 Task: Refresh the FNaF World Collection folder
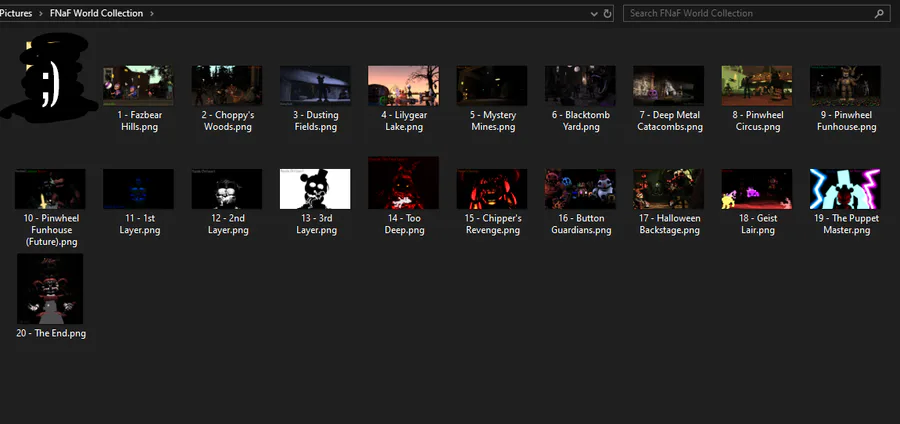pos(607,14)
